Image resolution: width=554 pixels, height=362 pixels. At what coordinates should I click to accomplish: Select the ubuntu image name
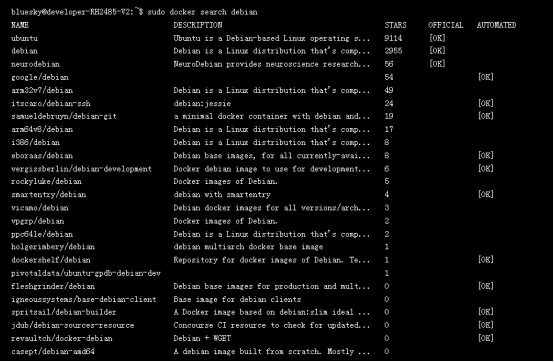[x=24, y=38]
